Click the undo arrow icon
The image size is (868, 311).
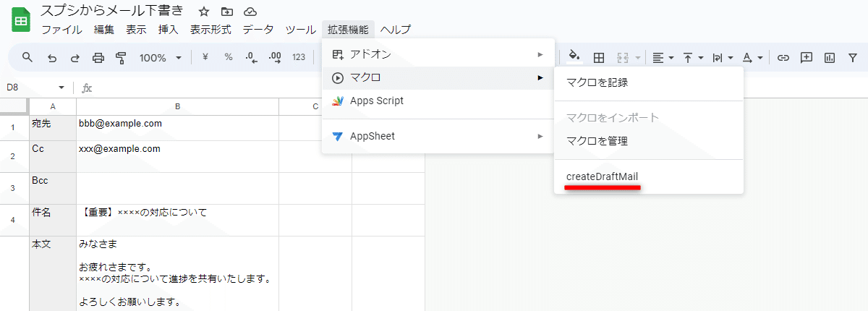(x=51, y=58)
